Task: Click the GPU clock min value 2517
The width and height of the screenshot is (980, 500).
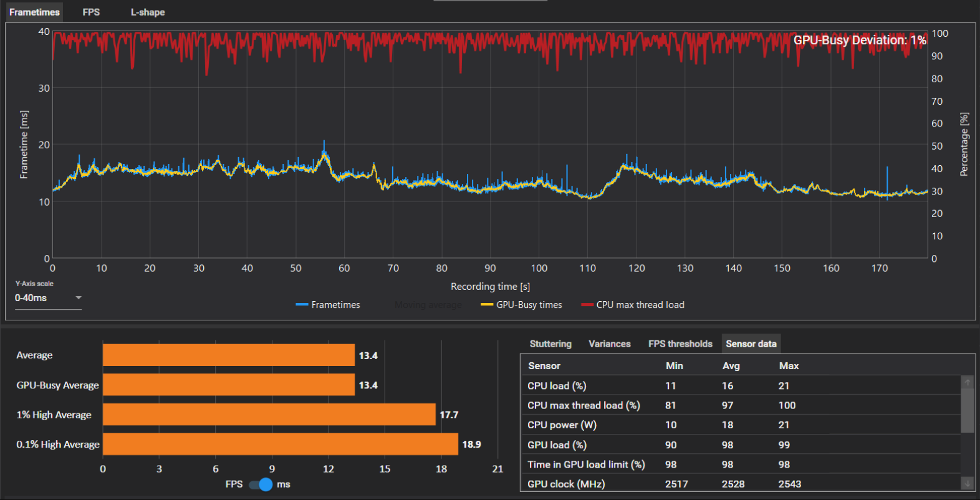Action: (x=676, y=484)
